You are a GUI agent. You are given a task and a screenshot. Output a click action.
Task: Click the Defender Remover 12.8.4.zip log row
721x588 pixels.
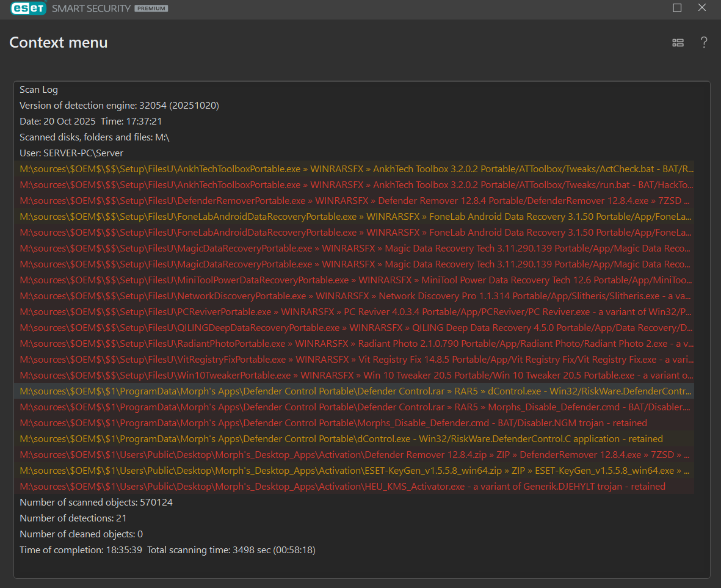pyautogui.click(x=356, y=454)
